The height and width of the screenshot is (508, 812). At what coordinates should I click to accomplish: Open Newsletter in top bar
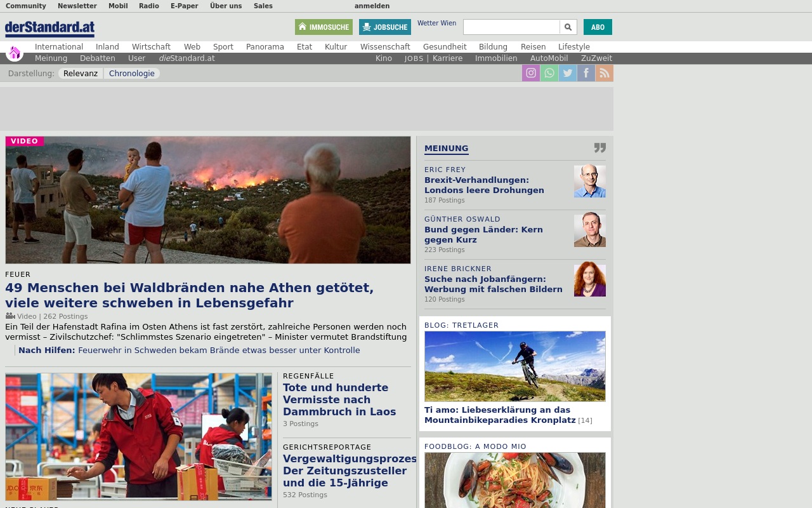tap(77, 6)
